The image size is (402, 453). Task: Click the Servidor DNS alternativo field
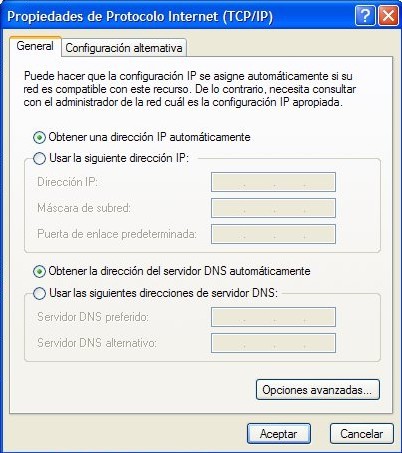click(273, 343)
